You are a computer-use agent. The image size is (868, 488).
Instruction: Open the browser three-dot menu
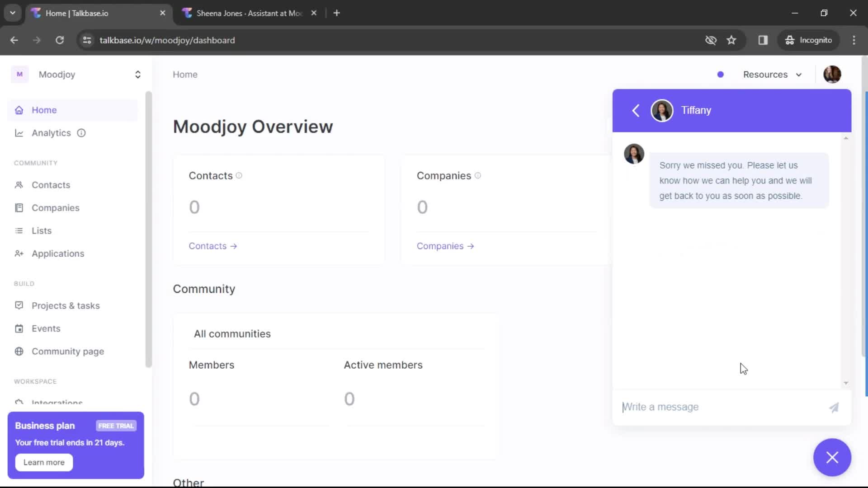[854, 40]
